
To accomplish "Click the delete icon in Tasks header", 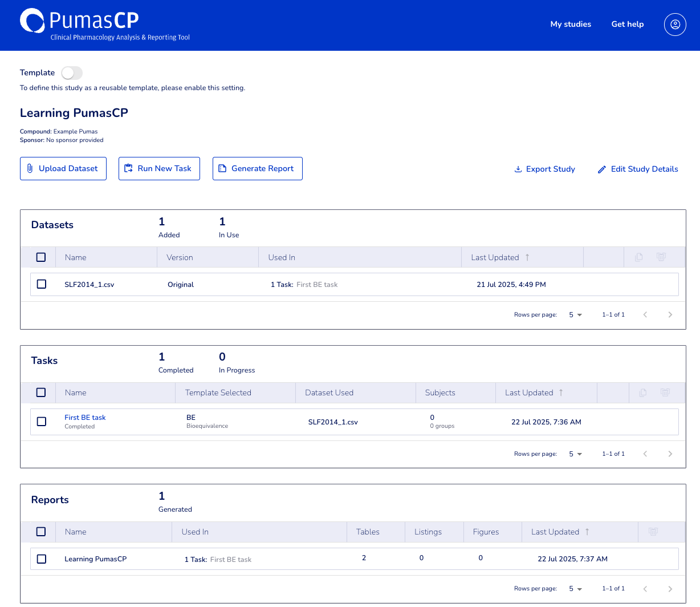I will coord(665,392).
